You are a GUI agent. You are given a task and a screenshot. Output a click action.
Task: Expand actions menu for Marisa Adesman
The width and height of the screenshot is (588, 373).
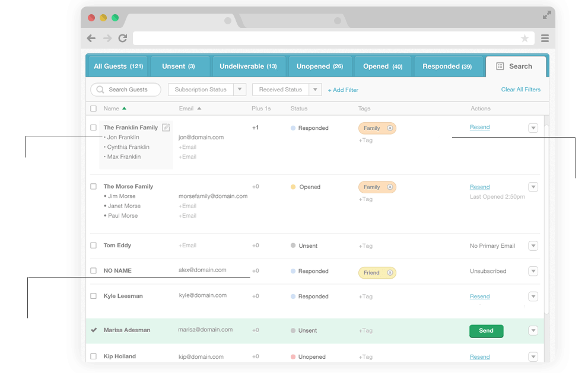coord(533,331)
